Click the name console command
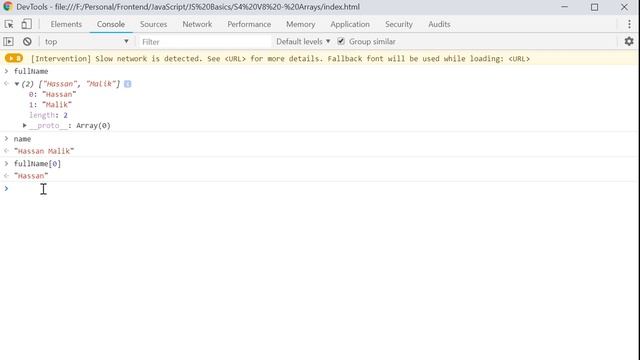The height and width of the screenshot is (360, 640). (x=22, y=139)
